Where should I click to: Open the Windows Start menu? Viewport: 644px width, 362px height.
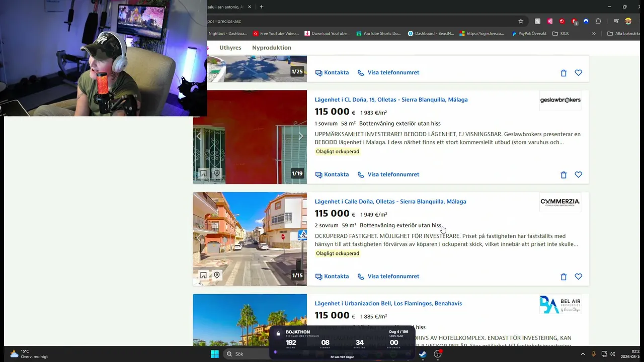click(x=215, y=354)
